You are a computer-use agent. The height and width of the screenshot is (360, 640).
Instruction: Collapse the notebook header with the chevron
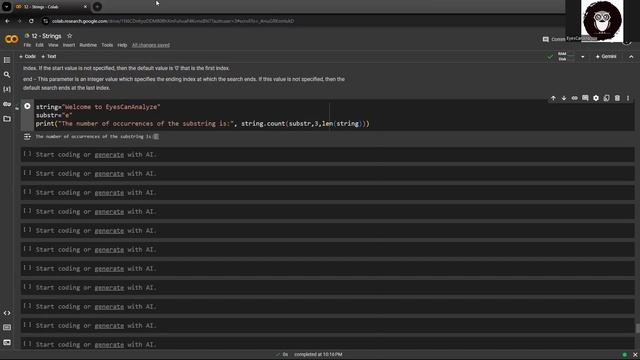pyautogui.click(x=631, y=57)
